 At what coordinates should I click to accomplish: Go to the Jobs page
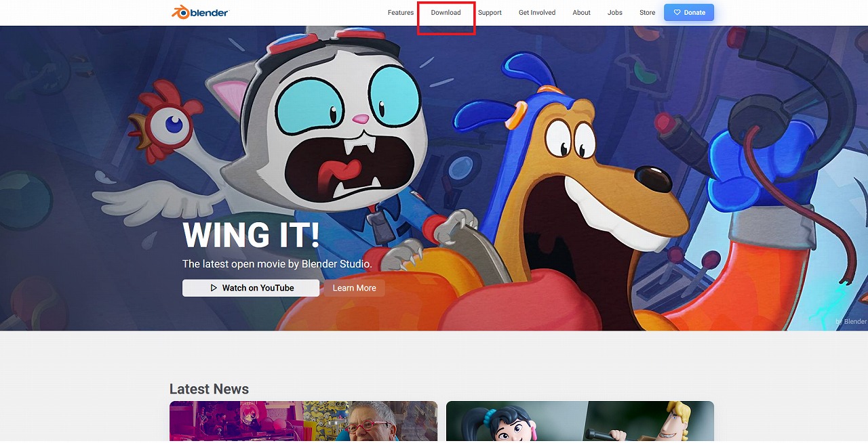(615, 13)
